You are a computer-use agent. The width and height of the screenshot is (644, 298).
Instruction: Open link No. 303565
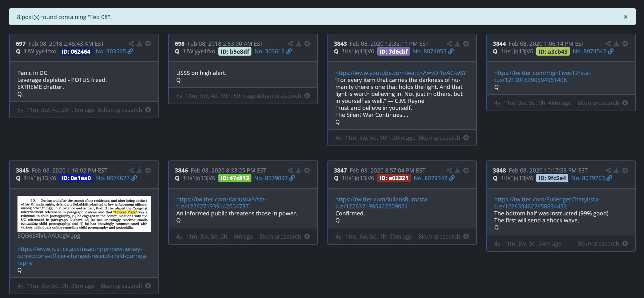coord(114,51)
